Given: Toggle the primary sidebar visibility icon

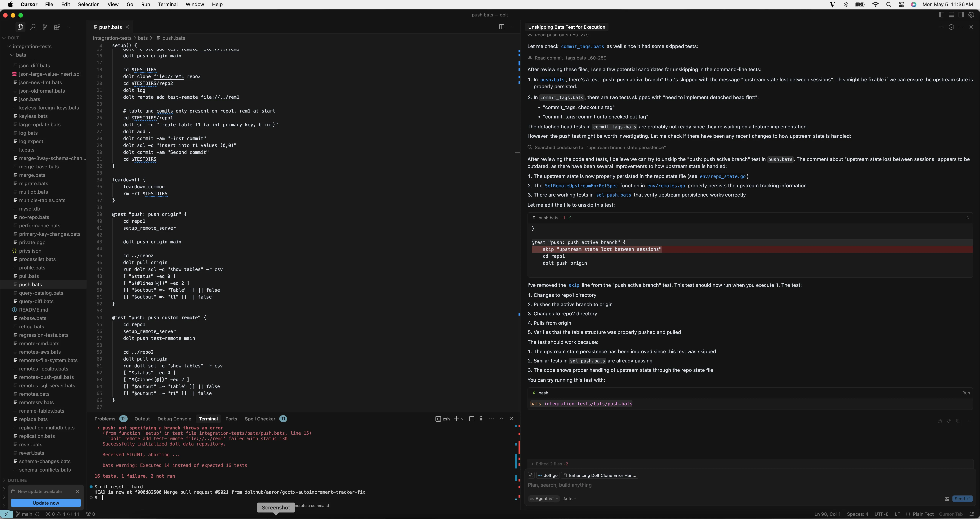Looking at the screenshot, I should (941, 15).
